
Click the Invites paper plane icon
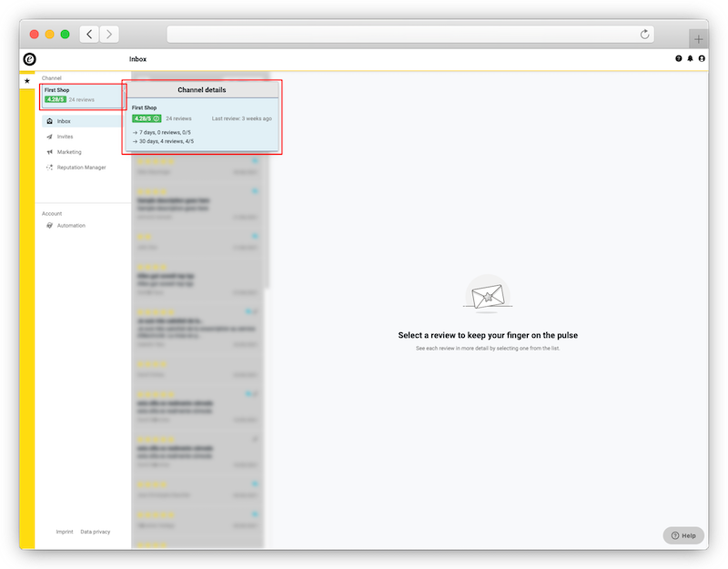50,137
